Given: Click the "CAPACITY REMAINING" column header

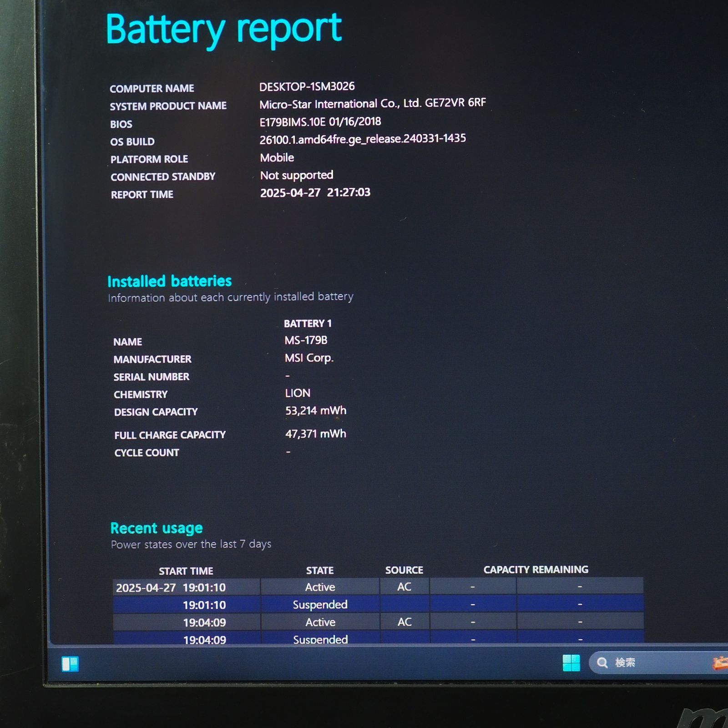Looking at the screenshot, I should tap(536, 570).
